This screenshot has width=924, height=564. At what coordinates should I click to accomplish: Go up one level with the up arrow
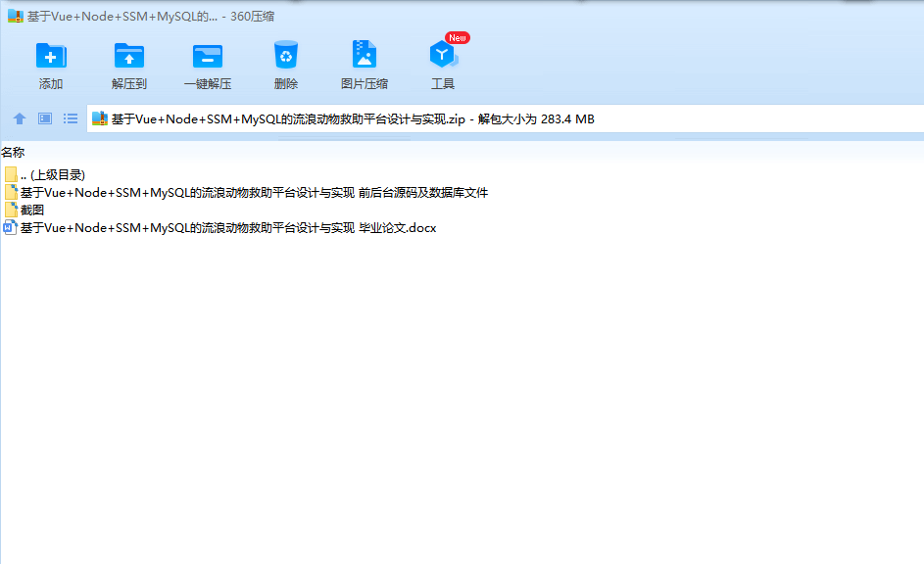(x=20, y=118)
